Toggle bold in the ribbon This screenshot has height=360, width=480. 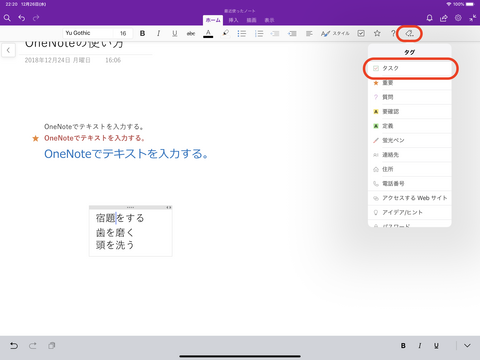pyautogui.click(x=142, y=33)
